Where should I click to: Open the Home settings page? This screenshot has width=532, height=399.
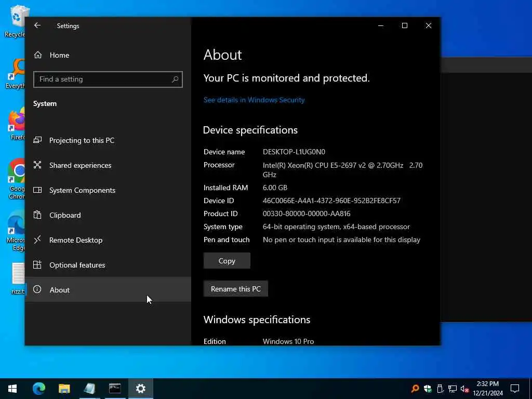coord(108,55)
